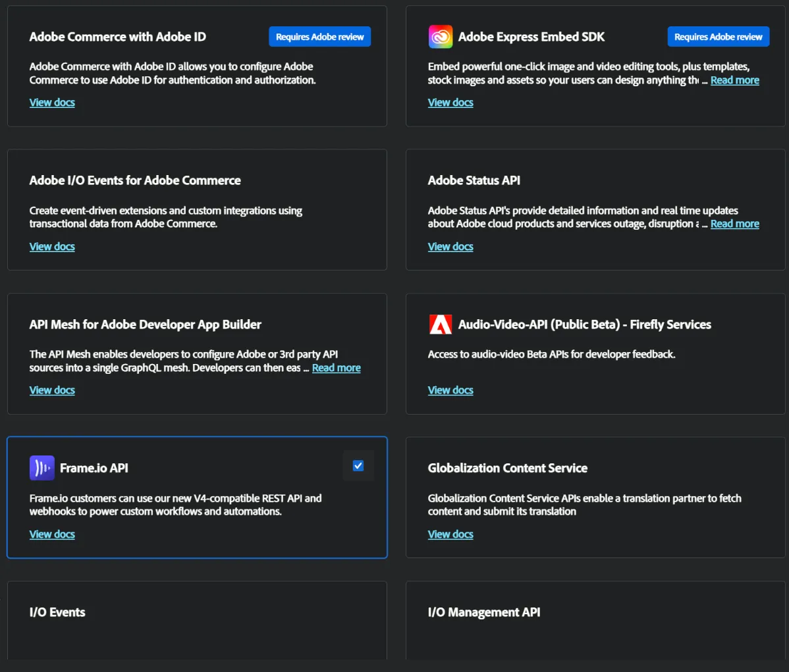Open View docs for Adobe Status API
The height and width of the screenshot is (672, 789).
[450, 246]
